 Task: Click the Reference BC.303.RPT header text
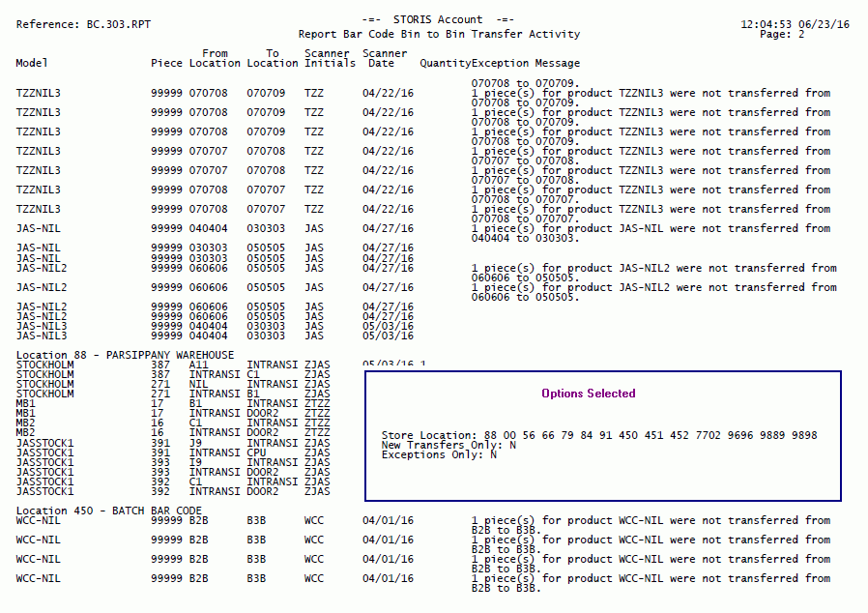point(83,24)
